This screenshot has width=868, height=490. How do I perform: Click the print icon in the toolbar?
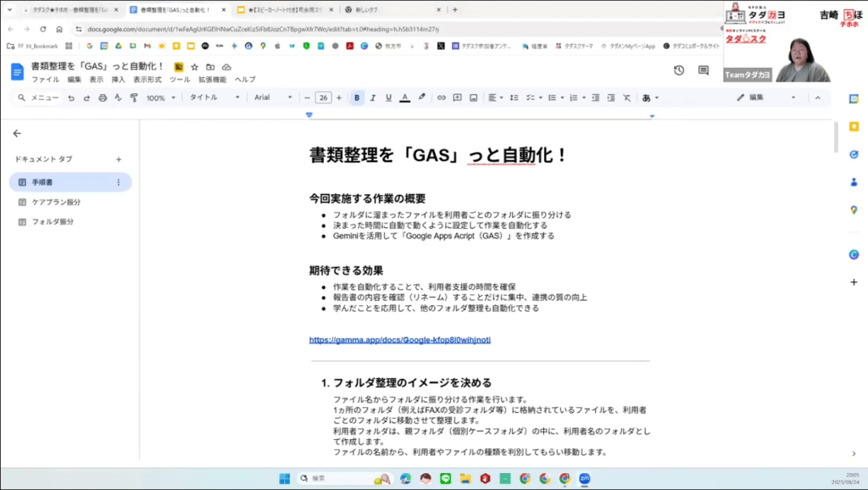pyautogui.click(x=103, y=98)
